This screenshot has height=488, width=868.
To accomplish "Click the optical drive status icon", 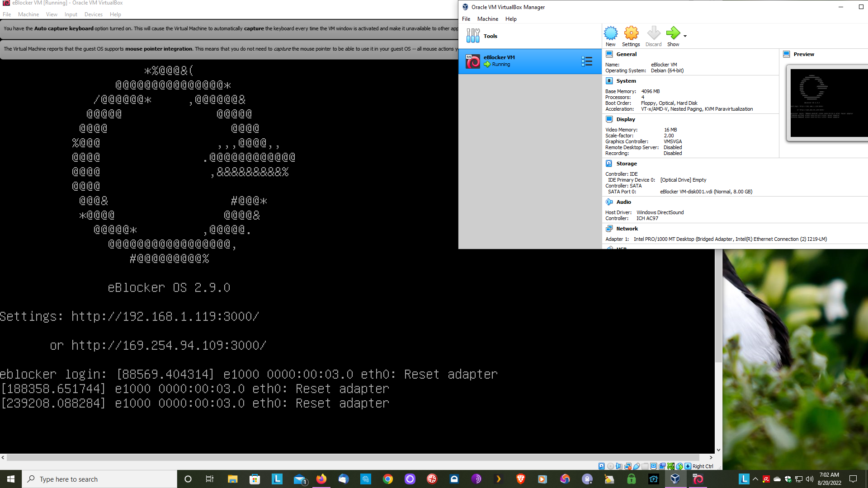I will pos(610,466).
